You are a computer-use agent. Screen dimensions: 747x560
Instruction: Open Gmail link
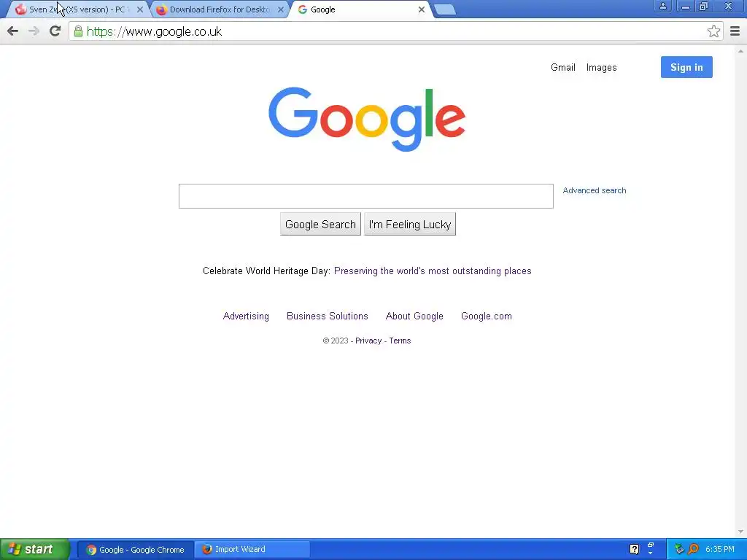[563, 68]
